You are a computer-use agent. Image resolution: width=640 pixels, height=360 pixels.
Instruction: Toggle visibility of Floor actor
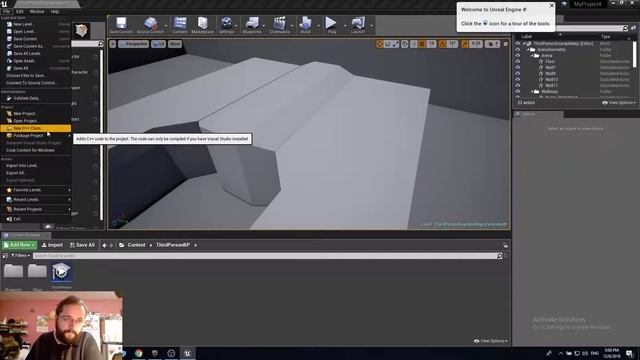(x=518, y=62)
